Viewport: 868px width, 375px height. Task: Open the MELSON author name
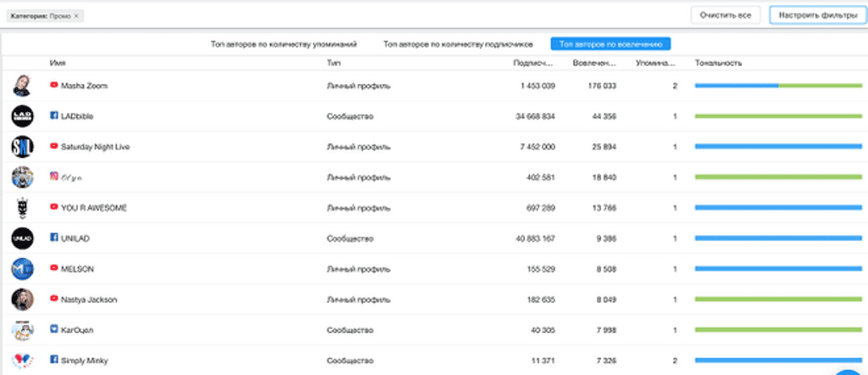[77, 269]
